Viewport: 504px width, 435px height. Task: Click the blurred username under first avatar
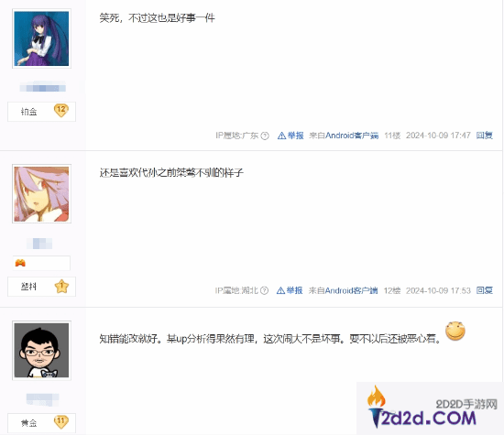(42, 87)
